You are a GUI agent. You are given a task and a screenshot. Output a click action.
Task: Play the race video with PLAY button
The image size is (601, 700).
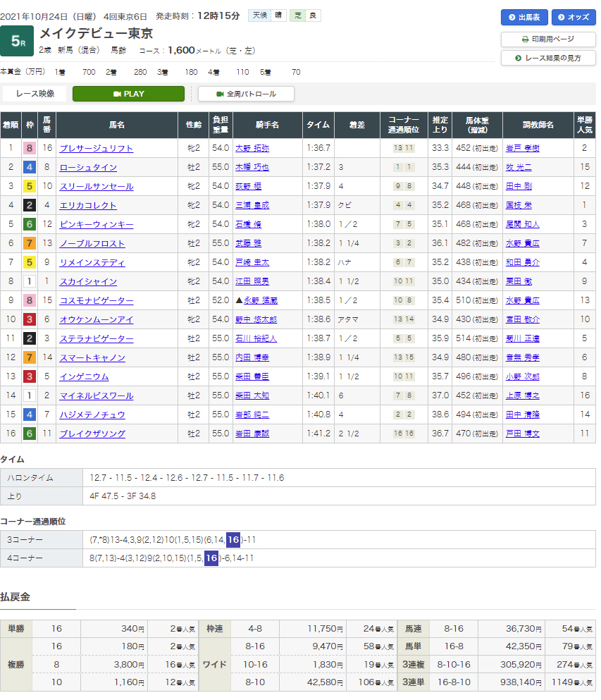click(x=128, y=94)
